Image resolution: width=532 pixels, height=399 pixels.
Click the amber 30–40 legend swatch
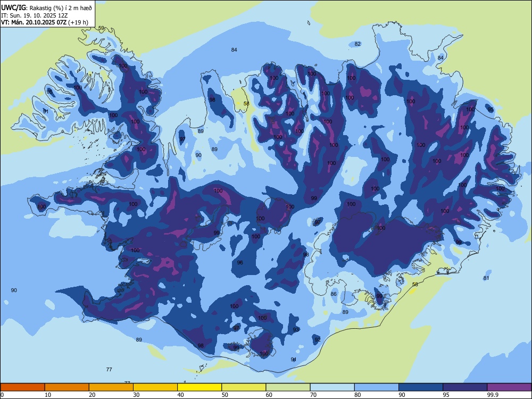(155, 387)
